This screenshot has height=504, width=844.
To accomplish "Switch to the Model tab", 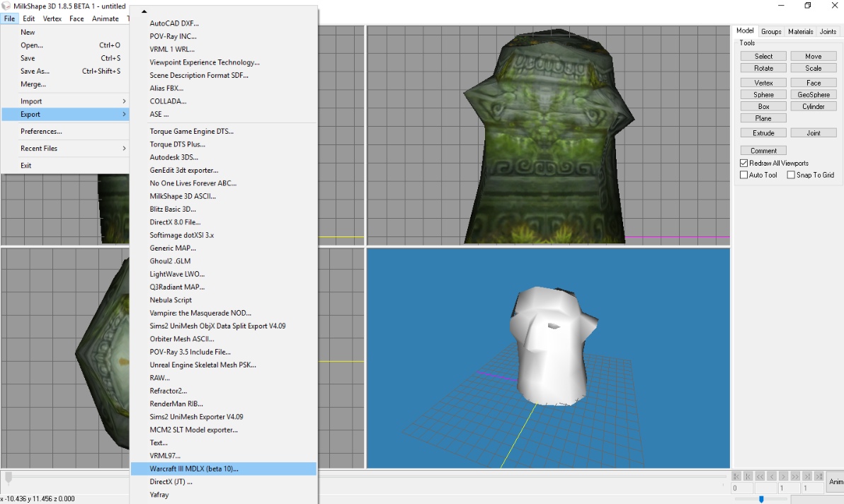I will click(745, 30).
